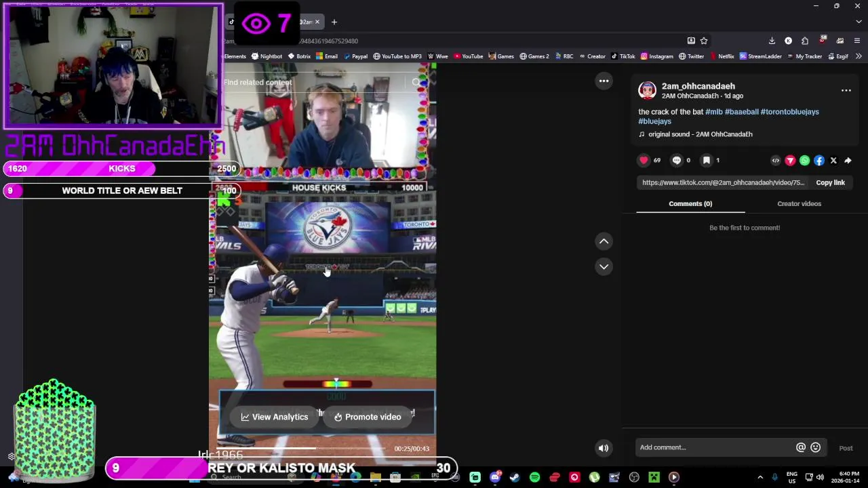
Task: Expand the browser tab list chevron
Action: 859,22
